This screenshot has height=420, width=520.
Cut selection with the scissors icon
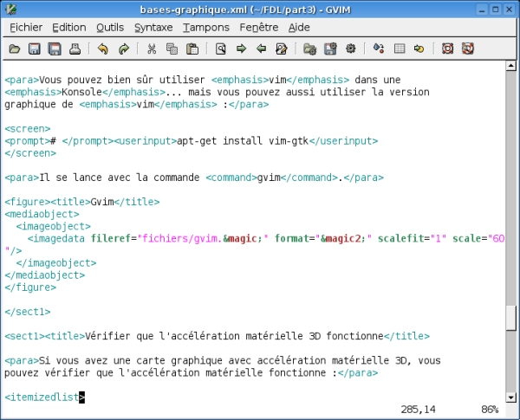152,48
